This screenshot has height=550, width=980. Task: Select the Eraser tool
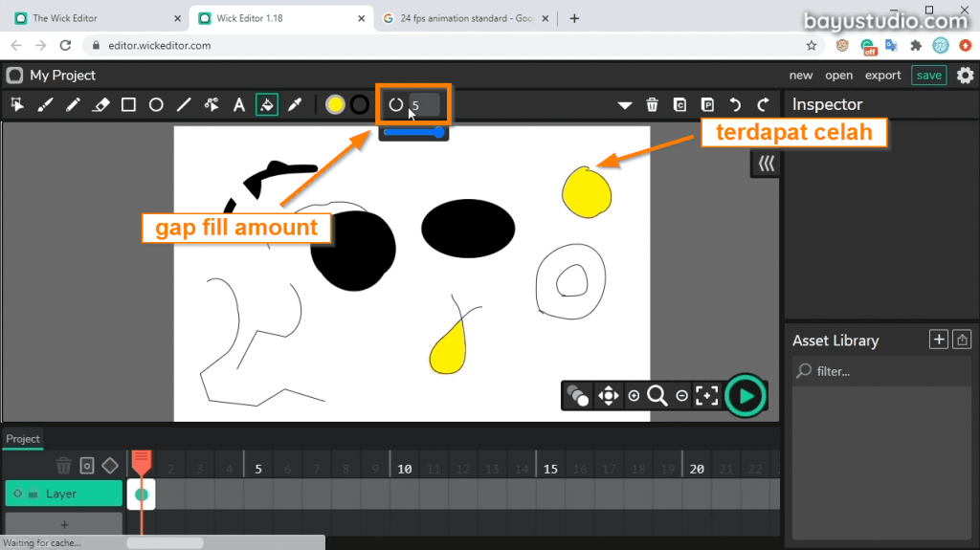(100, 104)
